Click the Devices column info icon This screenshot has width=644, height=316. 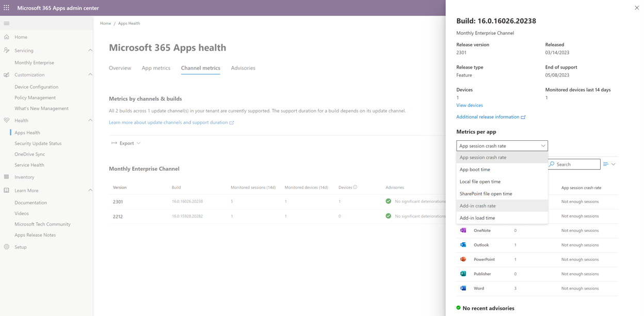(355, 187)
